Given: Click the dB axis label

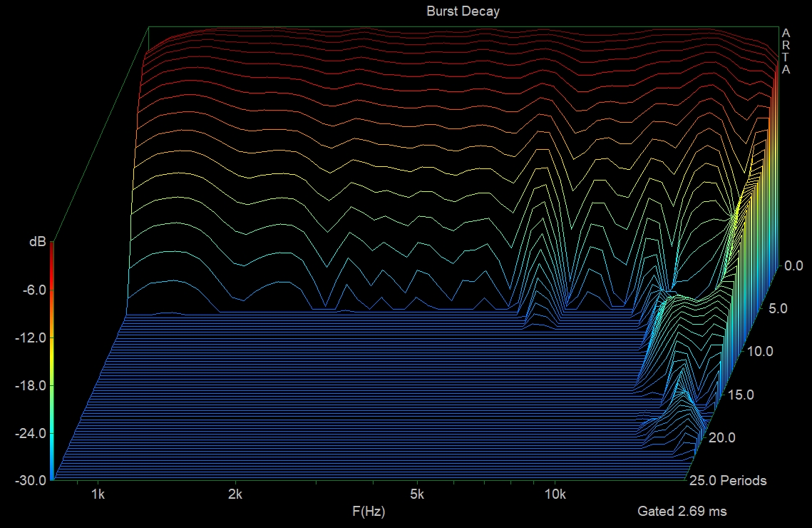Looking at the screenshot, I should point(39,241).
